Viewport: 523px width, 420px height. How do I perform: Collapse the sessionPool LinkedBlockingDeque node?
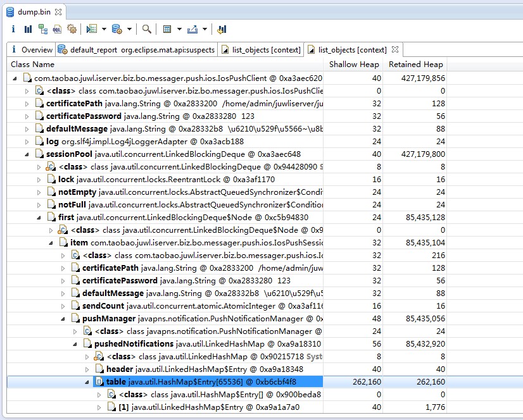(27, 154)
